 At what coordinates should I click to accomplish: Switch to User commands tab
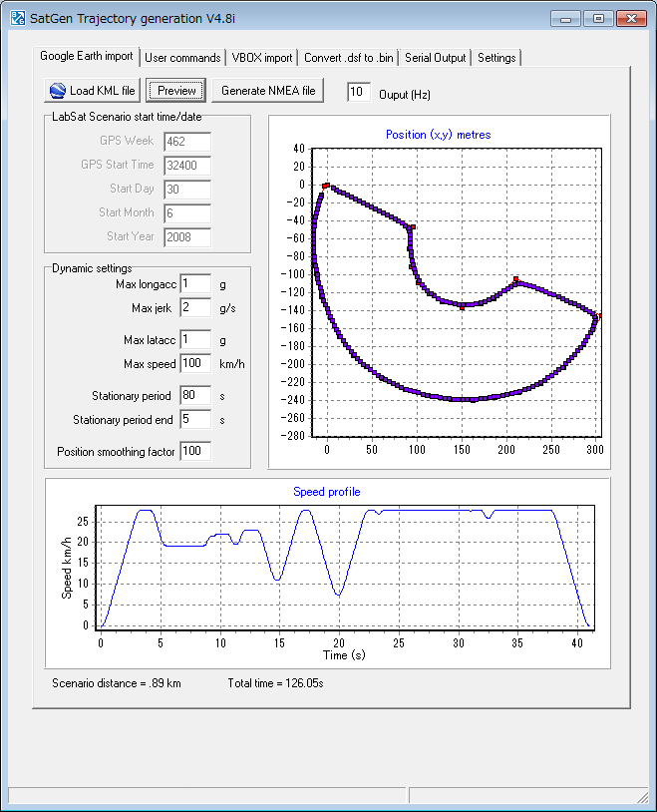[182, 58]
